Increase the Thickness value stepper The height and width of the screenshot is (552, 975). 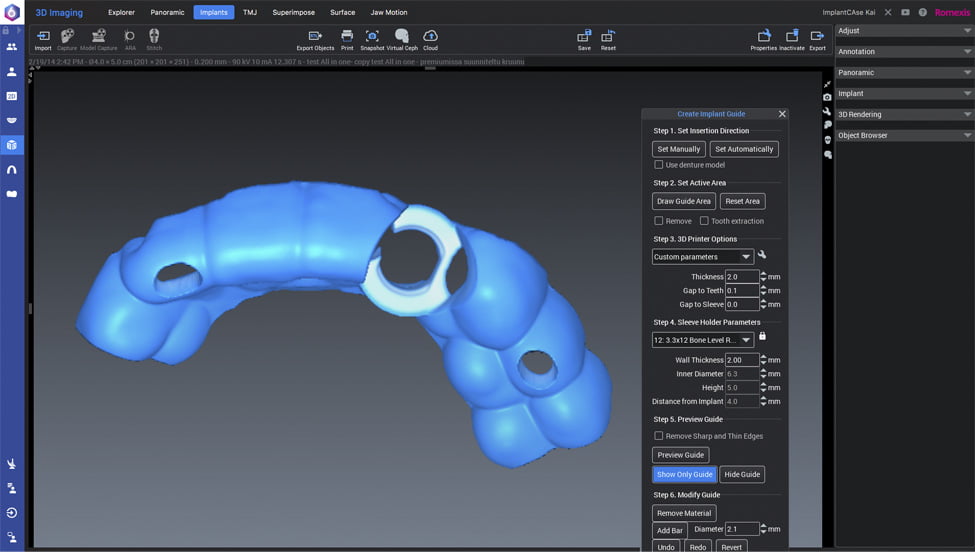pos(764,274)
